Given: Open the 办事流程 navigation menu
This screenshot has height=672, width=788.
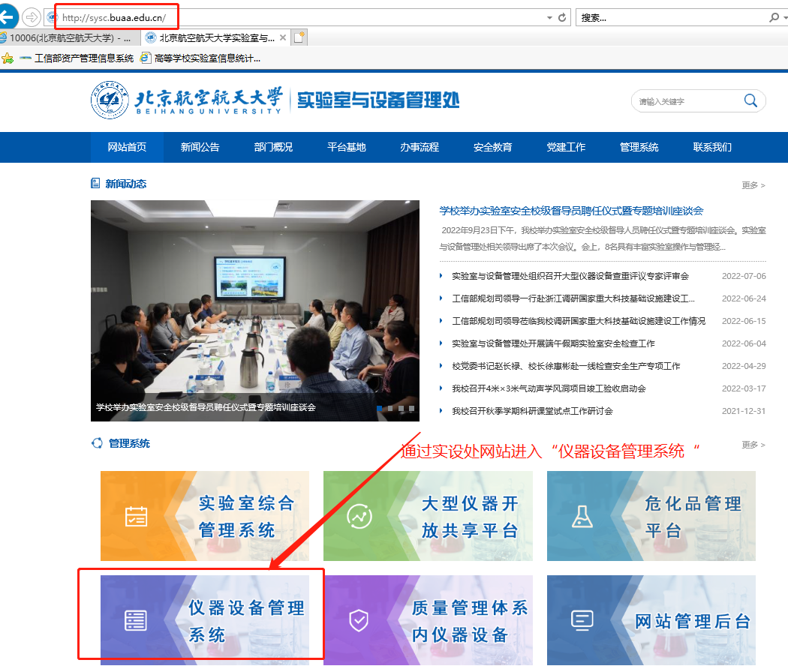Looking at the screenshot, I should (x=420, y=147).
